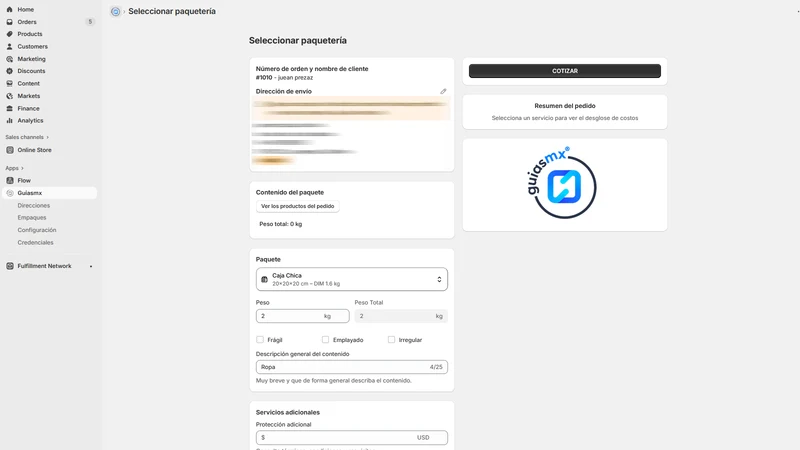Click the Descripción general del contenido field
This screenshot has height=450, width=800.
click(x=352, y=367)
